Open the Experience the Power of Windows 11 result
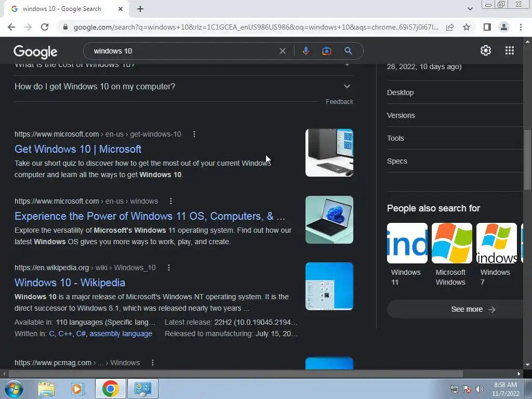 coord(150,216)
